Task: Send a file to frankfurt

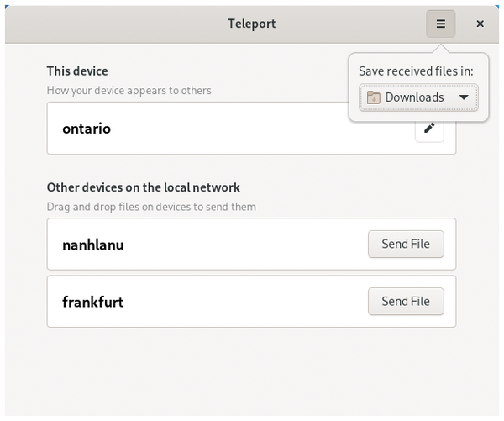Action: (x=406, y=302)
